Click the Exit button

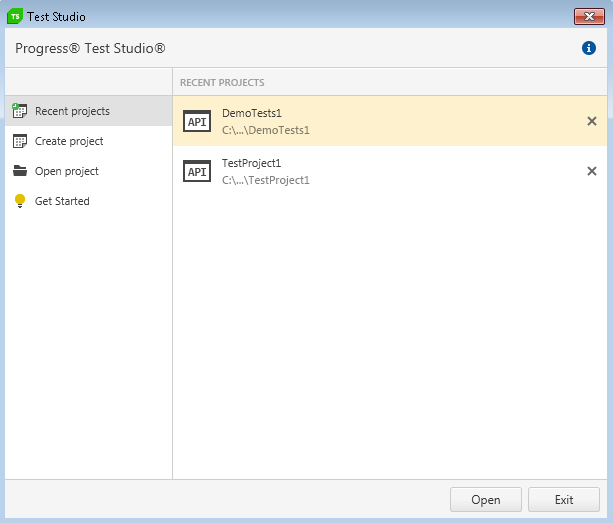tap(564, 500)
